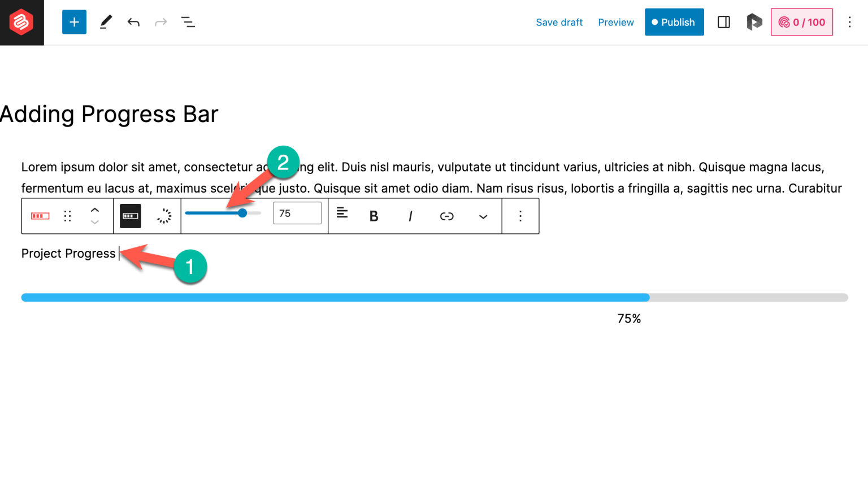Screen dimensions: 868x501
Task: Switch to horizontal bar progress style
Action: click(131, 216)
